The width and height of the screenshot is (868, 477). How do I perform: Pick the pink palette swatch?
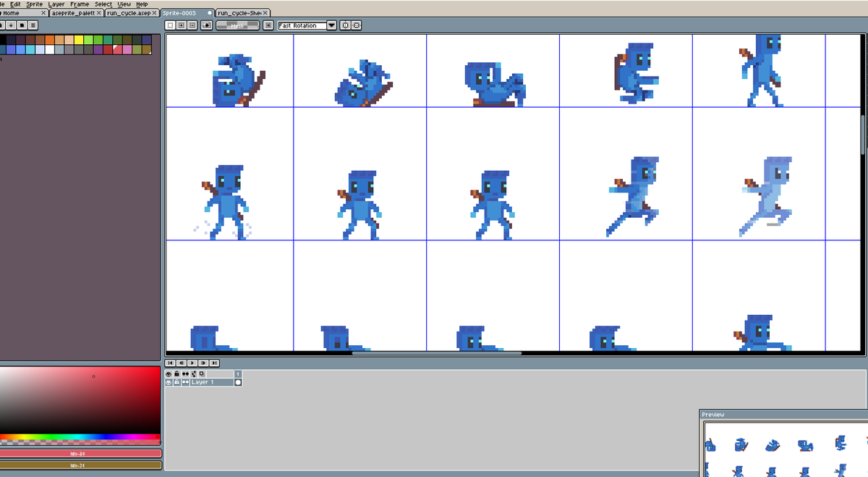point(127,49)
